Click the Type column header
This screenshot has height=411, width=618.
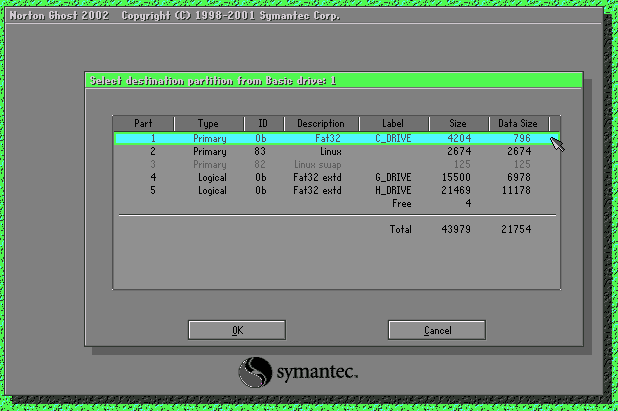(209, 123)
